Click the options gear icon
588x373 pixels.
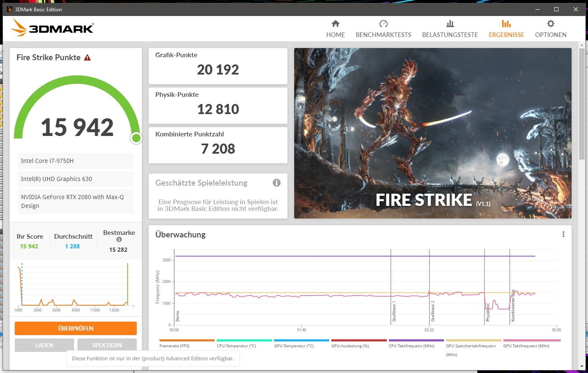point(551,24)
